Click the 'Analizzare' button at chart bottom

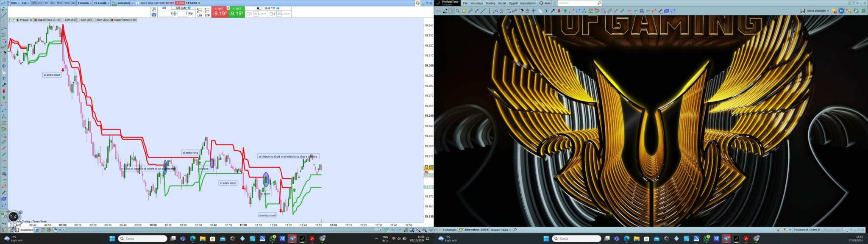(x=26, y=230)
